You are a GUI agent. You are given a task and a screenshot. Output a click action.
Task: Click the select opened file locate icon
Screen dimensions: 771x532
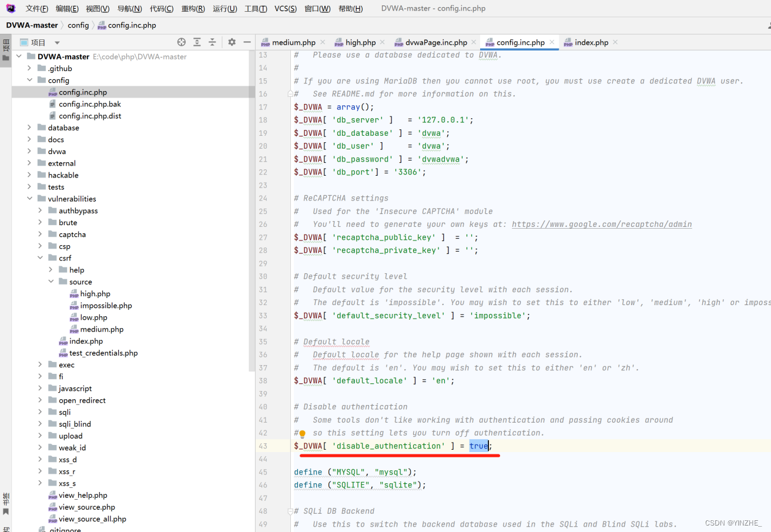[181, 42]
